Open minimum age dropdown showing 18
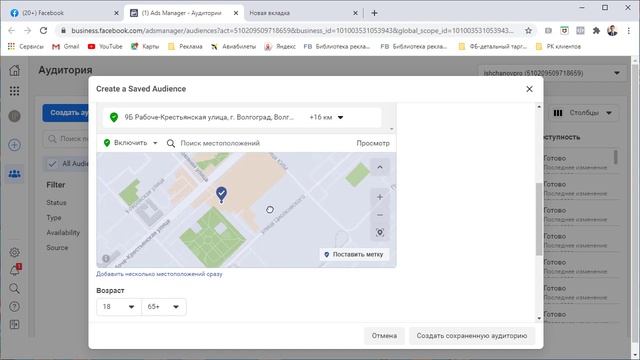The width and height of the screenshot is (640, 360). 119,307
